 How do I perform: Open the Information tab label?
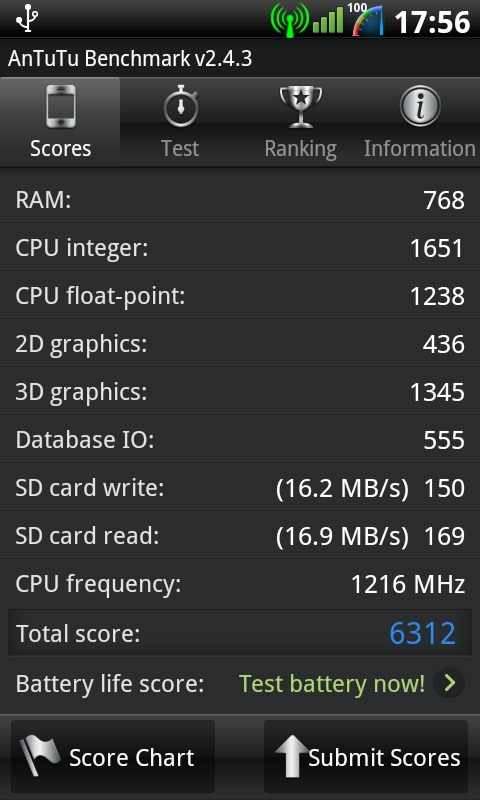(420, 148)
